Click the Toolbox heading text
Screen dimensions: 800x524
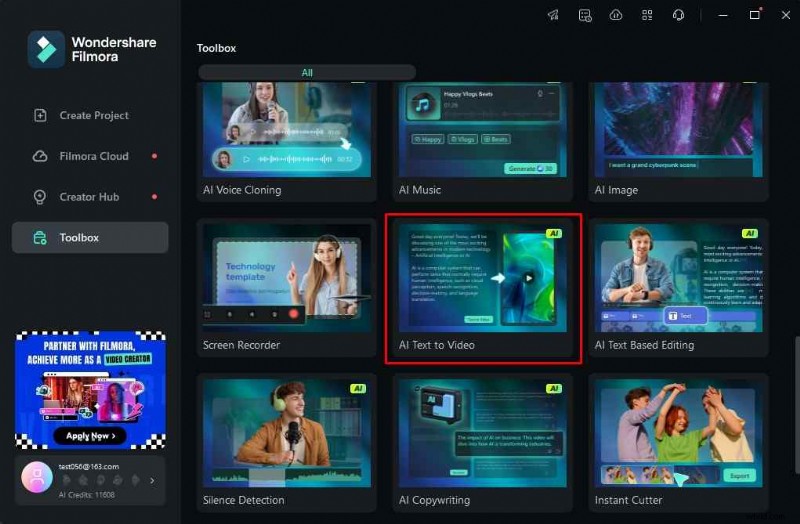(216, 48)
